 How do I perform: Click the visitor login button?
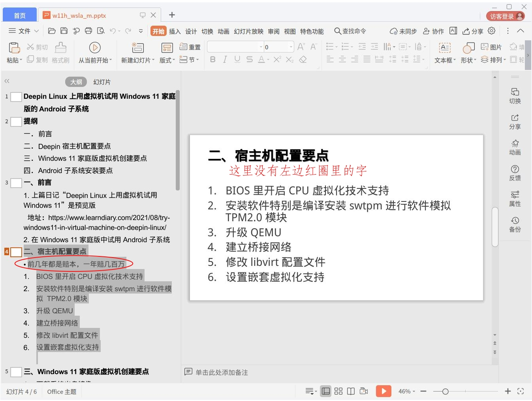tap(506, 16)
